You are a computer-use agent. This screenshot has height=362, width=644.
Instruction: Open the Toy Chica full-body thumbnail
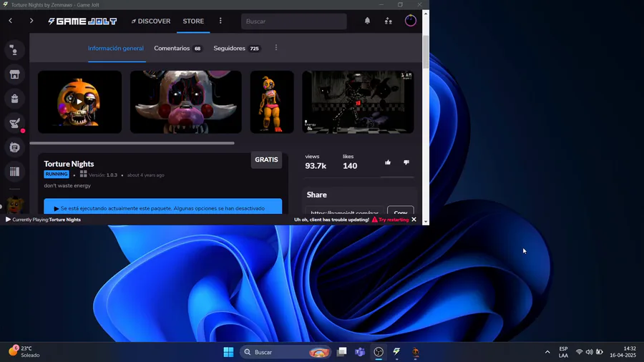pyautogui.click(x=272, y=102)
